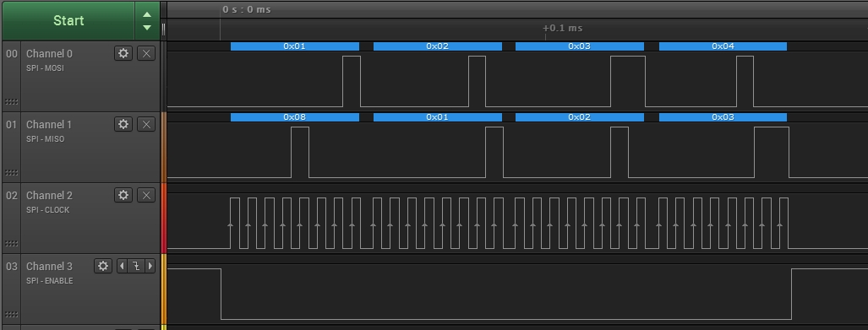Viewport: 868px width, 330px height.
Task: Open Channel 1 settings gear
Action: click(x=123, y=124)
